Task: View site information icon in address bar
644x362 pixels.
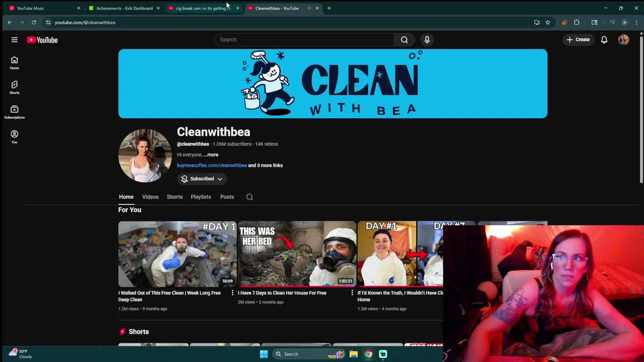Action: pos(48,22)
